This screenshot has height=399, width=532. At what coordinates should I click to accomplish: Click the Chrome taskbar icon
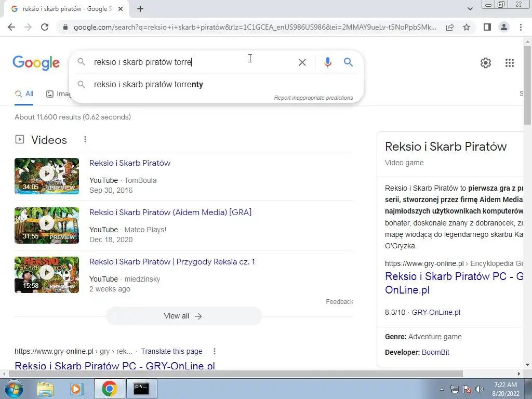109,389
